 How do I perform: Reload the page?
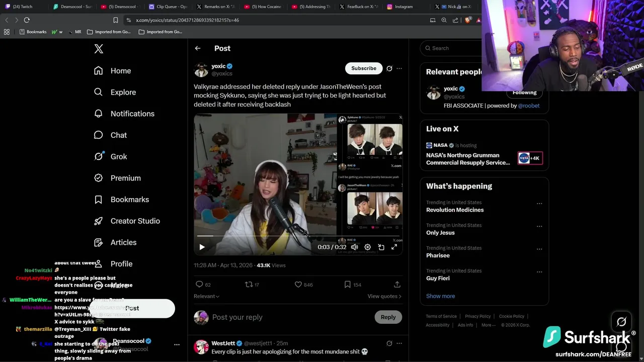pos(27,20)
